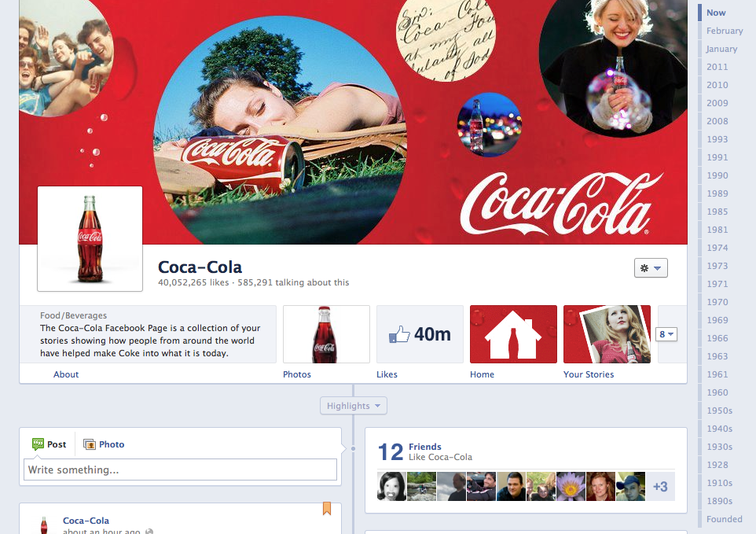Click the About link
The height and width of the screenshot is (534, 756).
66,374
